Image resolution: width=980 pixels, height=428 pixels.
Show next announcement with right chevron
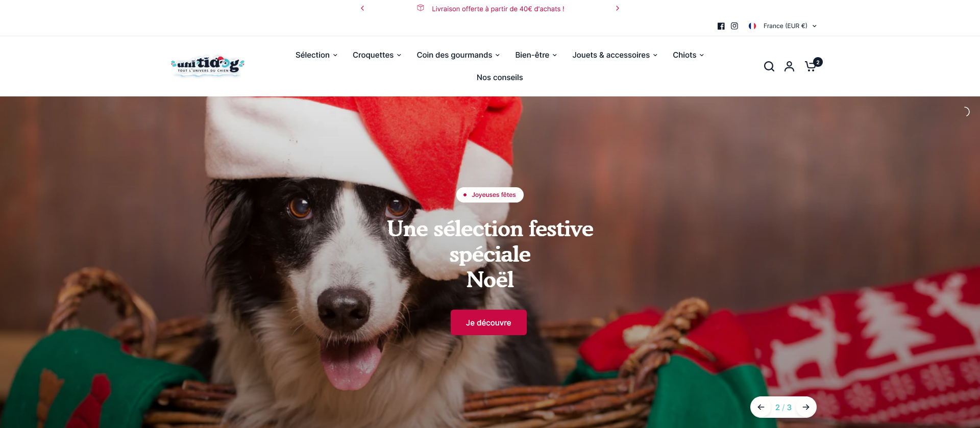coord(617,8)
